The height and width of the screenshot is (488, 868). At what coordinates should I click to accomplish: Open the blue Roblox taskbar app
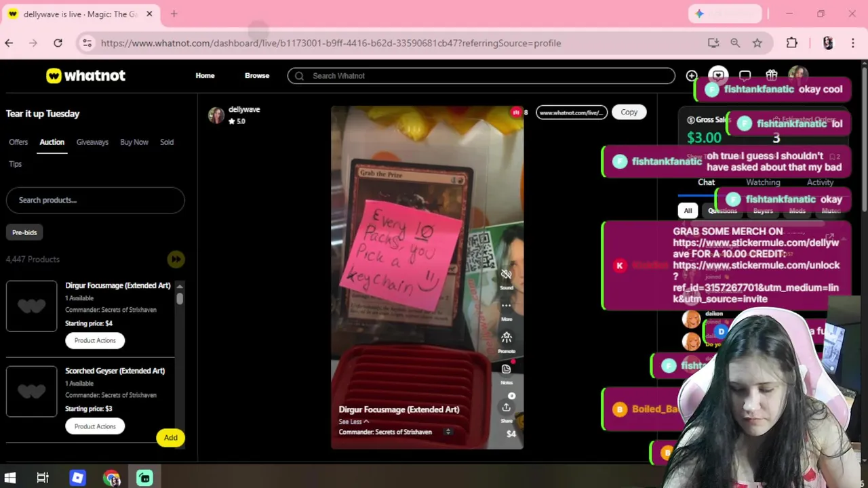77,478
